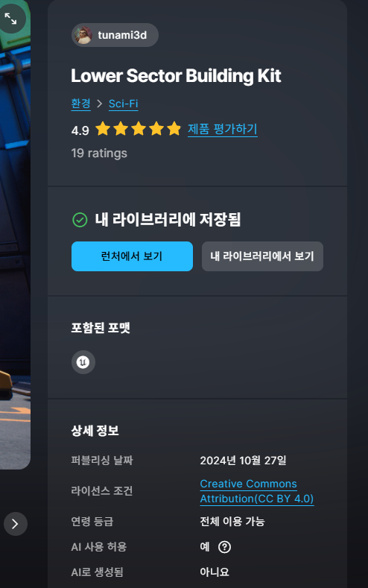This screenshot has height=588, width=368.
Task: View the 19 ratings count
Action: click(x=99, y=153)
